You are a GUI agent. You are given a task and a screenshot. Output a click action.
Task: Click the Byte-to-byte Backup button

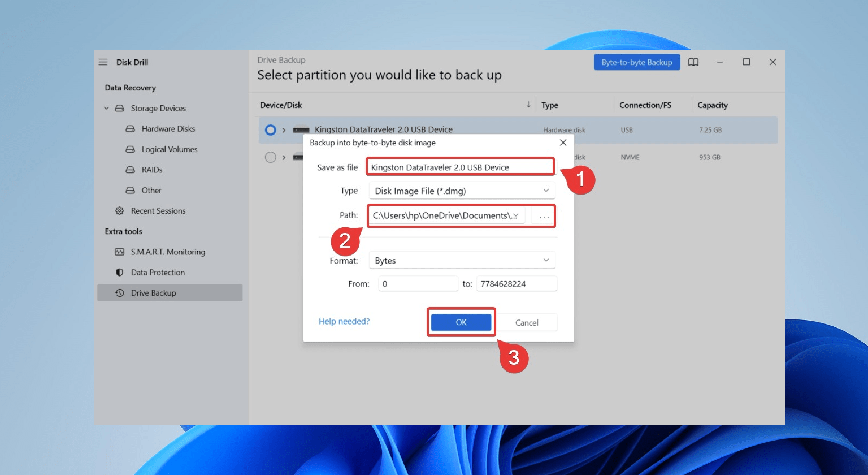coord(637,62)
